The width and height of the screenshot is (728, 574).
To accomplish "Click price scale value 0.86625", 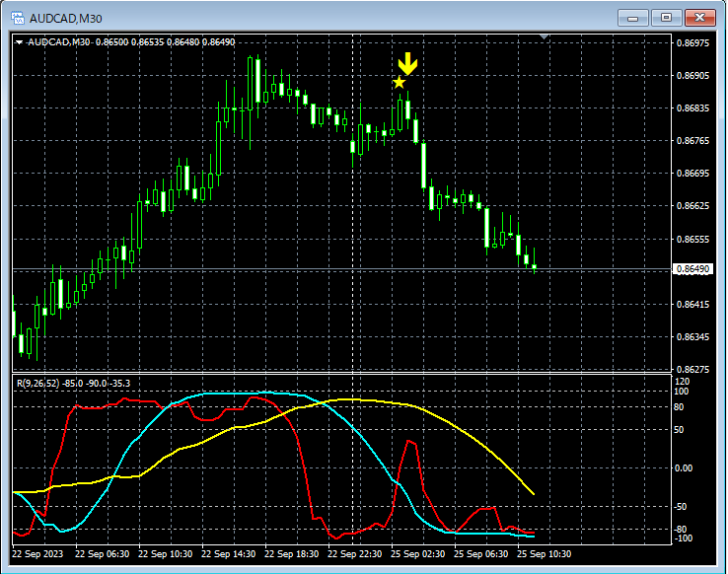I will pyautogui.click(x=693, y=205).
